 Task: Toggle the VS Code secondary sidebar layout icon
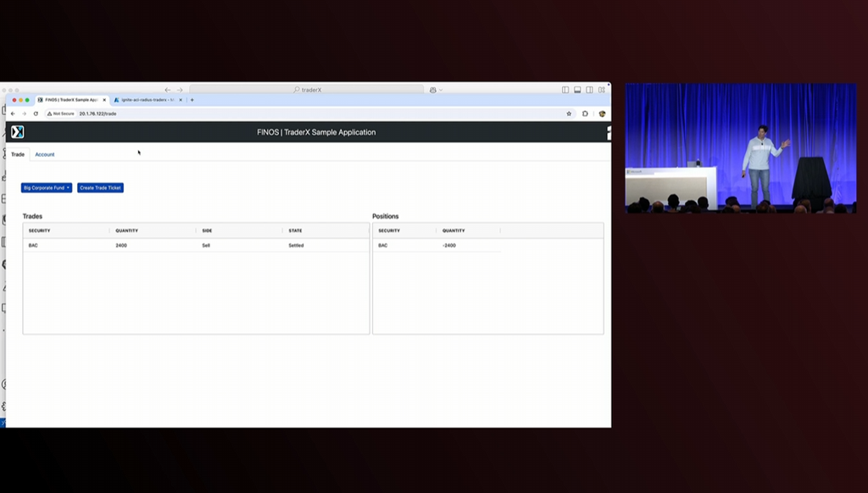[589, 90]
